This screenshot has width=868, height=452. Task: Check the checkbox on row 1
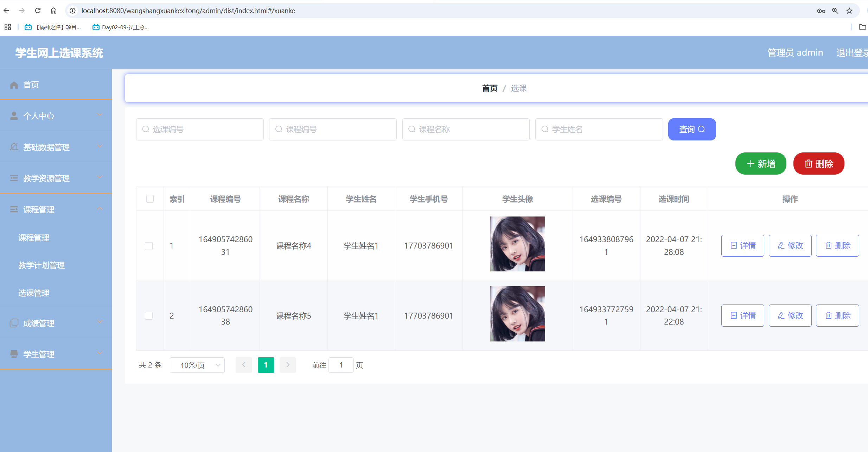point(149,246)
